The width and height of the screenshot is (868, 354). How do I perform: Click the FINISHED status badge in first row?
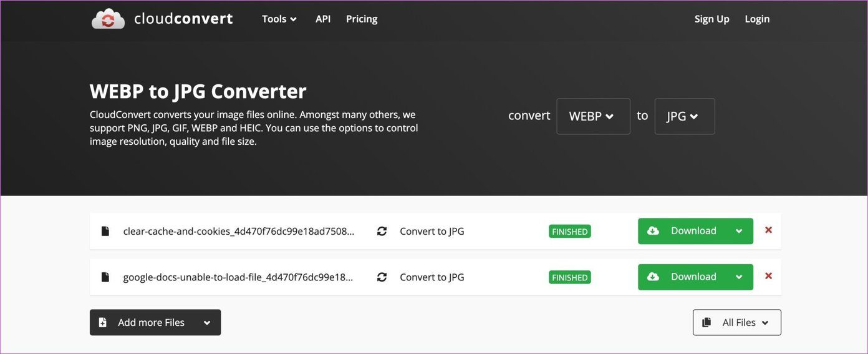point(570,231)
